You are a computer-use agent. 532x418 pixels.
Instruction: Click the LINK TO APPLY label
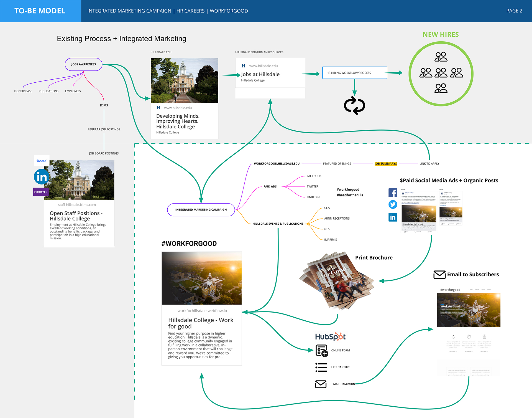tap(429, 164)
